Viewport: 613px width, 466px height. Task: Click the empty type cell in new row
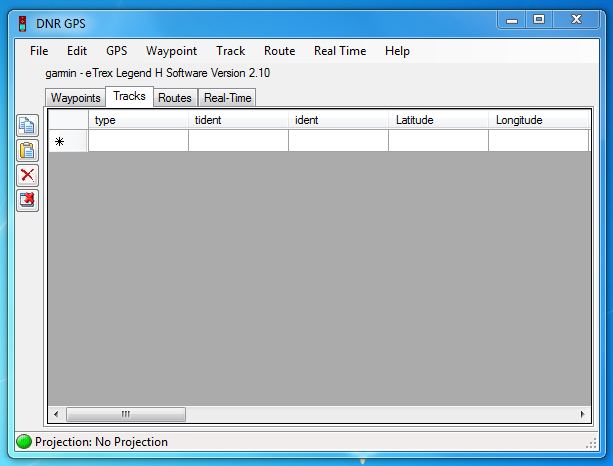pyautogui.click(x=138, y=140)
